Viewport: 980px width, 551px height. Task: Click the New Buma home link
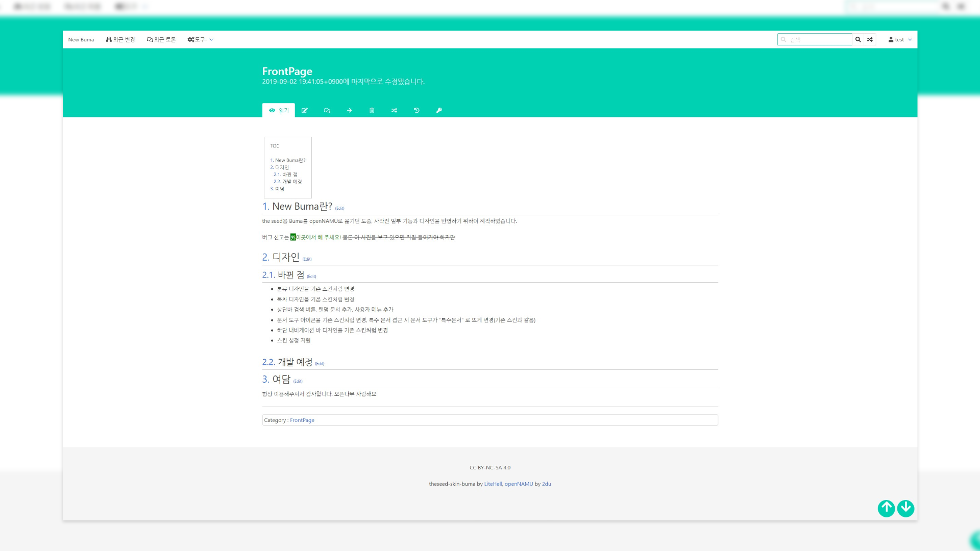coord(81,39)
